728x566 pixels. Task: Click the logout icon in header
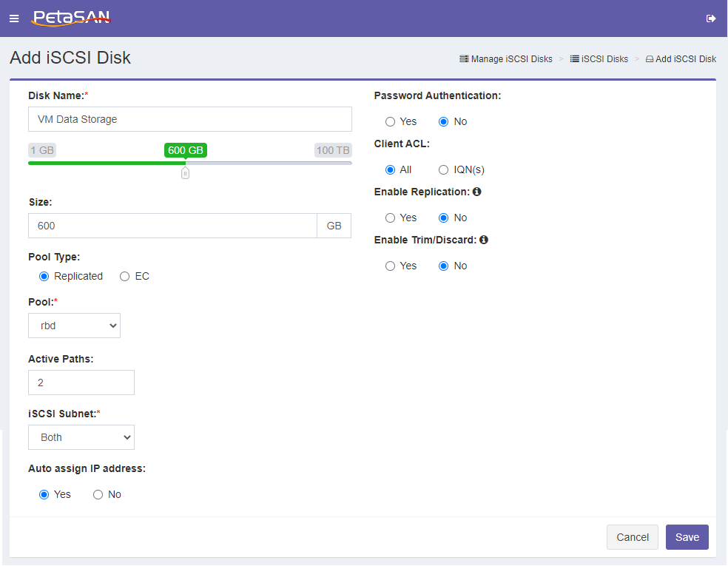[x=711, y=18]
